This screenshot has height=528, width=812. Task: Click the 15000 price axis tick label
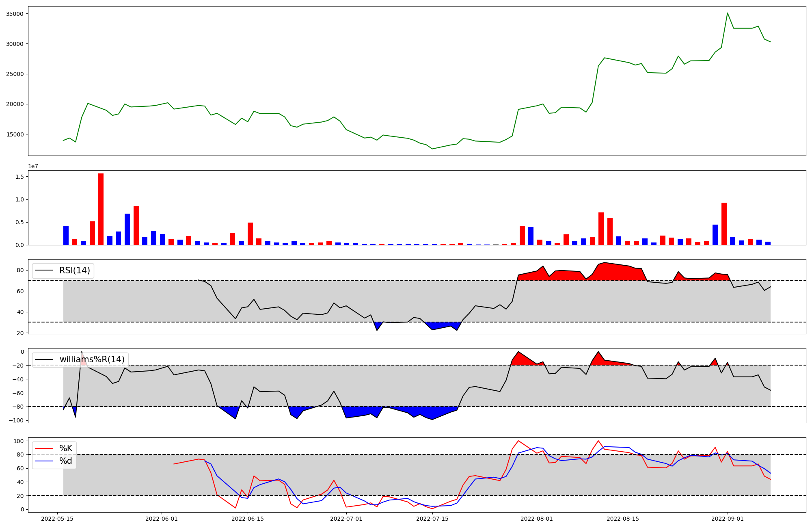point(15,134)
